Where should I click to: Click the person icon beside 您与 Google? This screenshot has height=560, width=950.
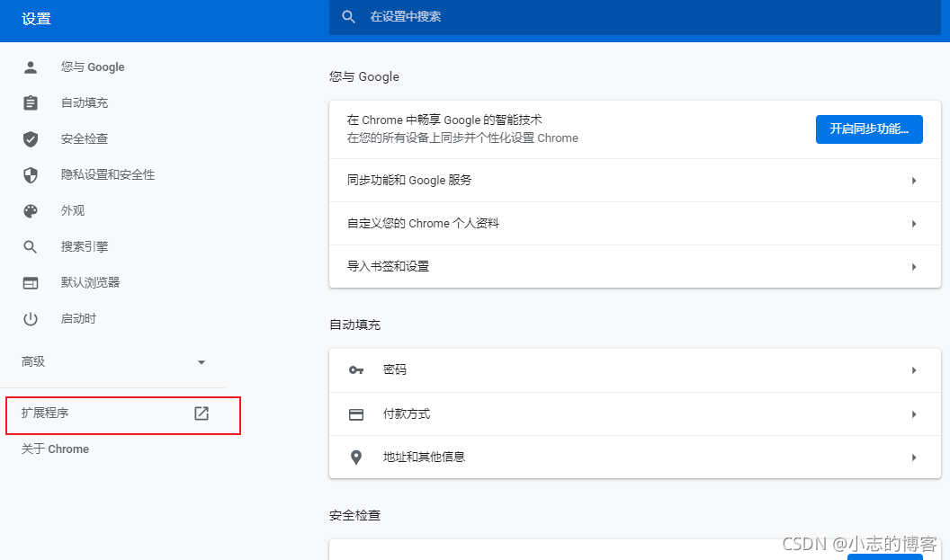(x=31, y=67)
